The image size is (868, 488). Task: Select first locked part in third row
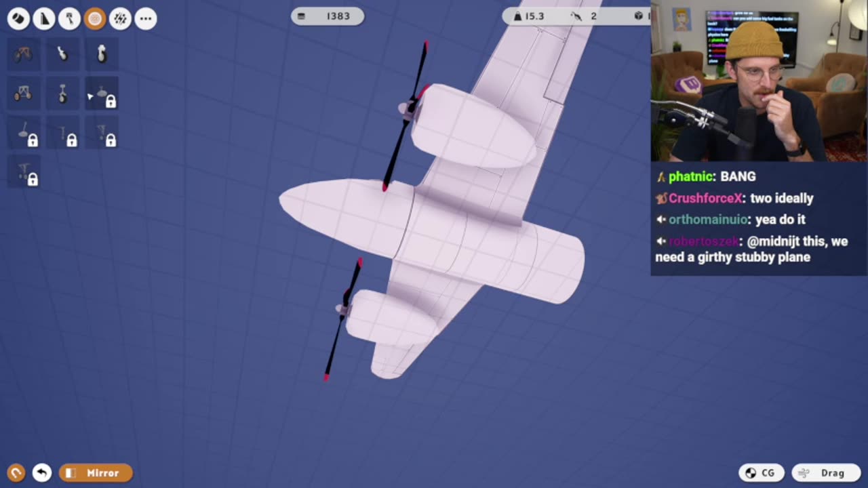click(24, 131)
